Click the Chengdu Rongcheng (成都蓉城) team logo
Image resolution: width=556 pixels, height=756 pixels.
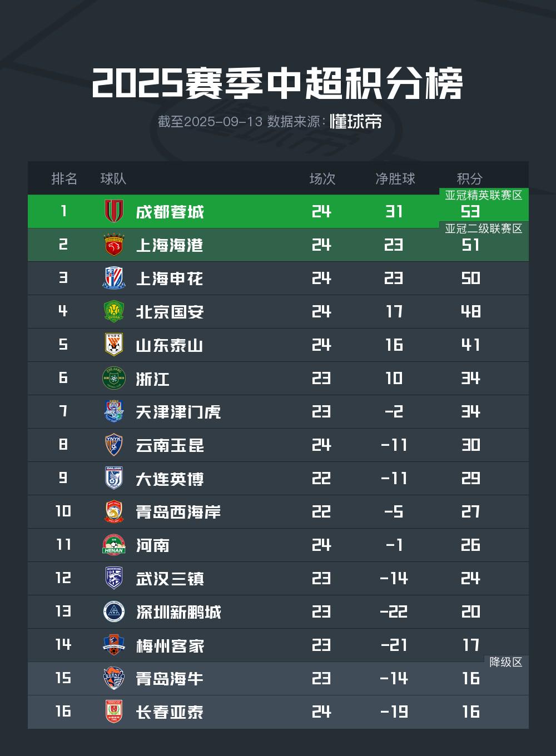pos(114,211)
